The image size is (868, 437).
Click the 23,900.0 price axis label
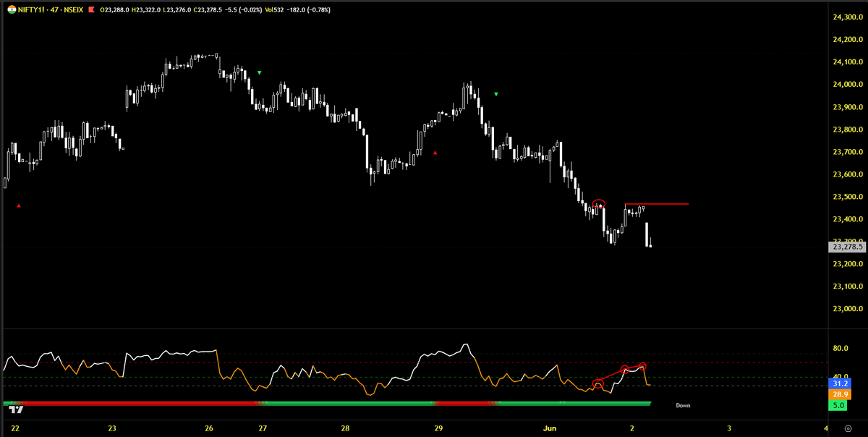click(x=849, y=107)
